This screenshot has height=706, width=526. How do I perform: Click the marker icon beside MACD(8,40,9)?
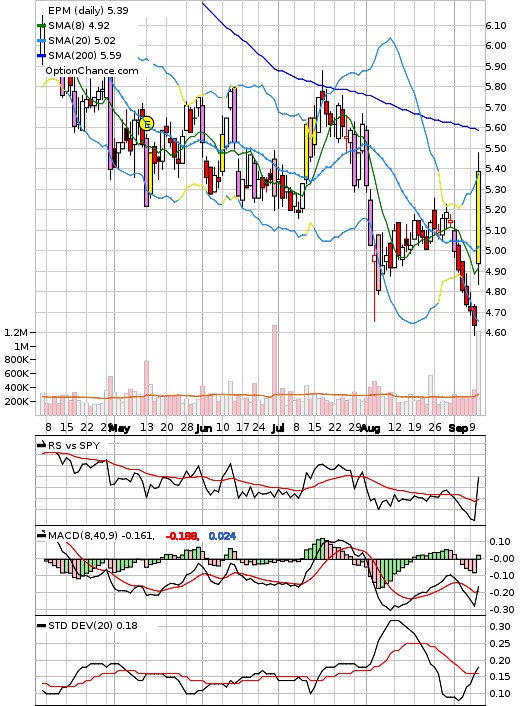tap(41, 535)
